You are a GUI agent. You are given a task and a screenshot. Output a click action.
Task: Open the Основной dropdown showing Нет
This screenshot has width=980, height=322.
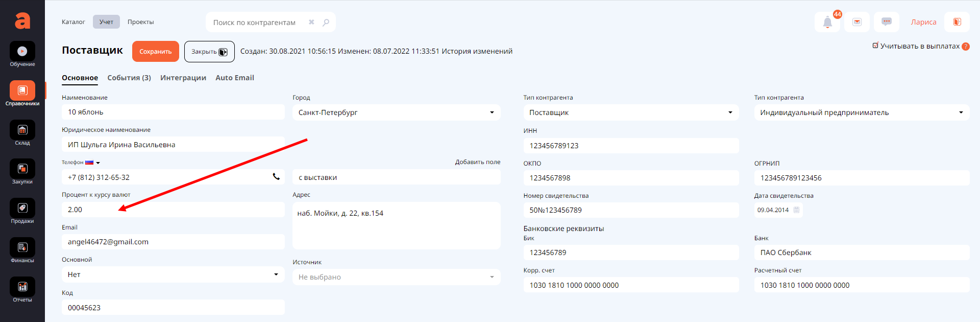173,274
